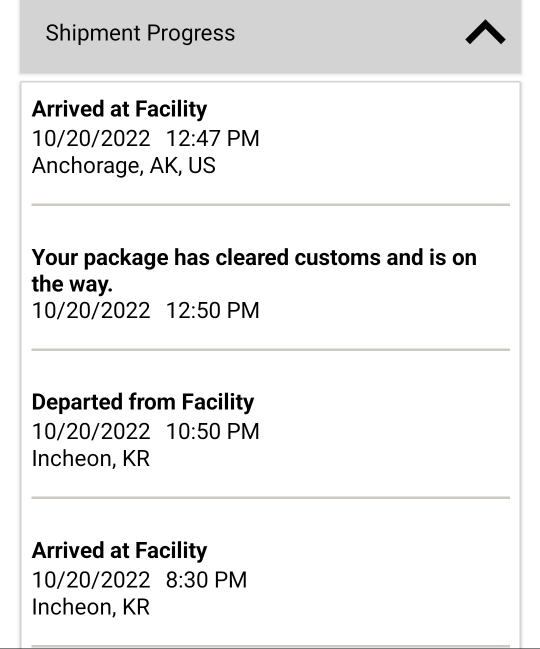Click the divider below customs cleared entry
540x649 pixels.
coord(271,350)
